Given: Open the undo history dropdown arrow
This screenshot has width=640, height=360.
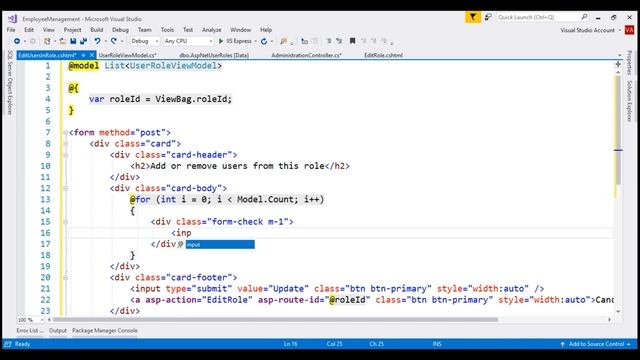Looking at the screenshot, I should pyautogui.click(x=105, y=41).
